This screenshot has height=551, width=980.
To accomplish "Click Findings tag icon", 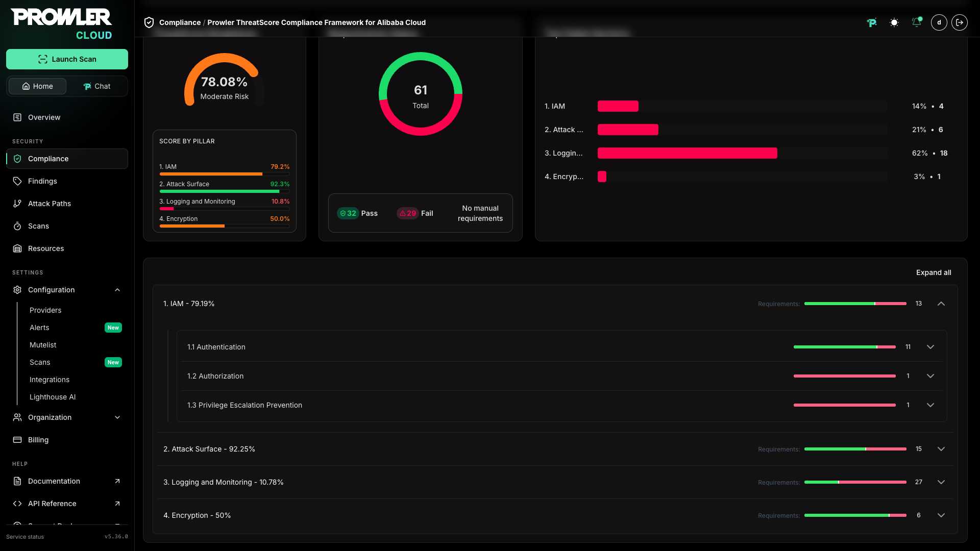I will click(x=17, y=181).
